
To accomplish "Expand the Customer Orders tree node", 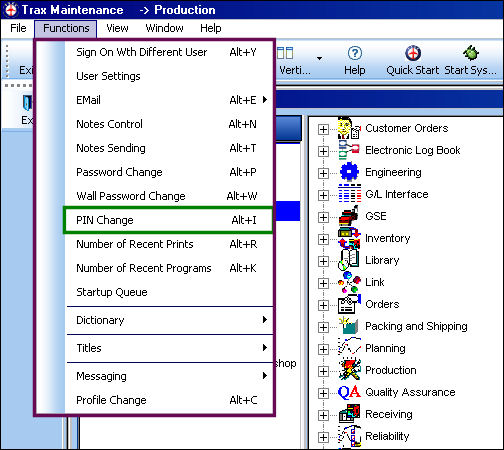I will [x=323, y=129].
